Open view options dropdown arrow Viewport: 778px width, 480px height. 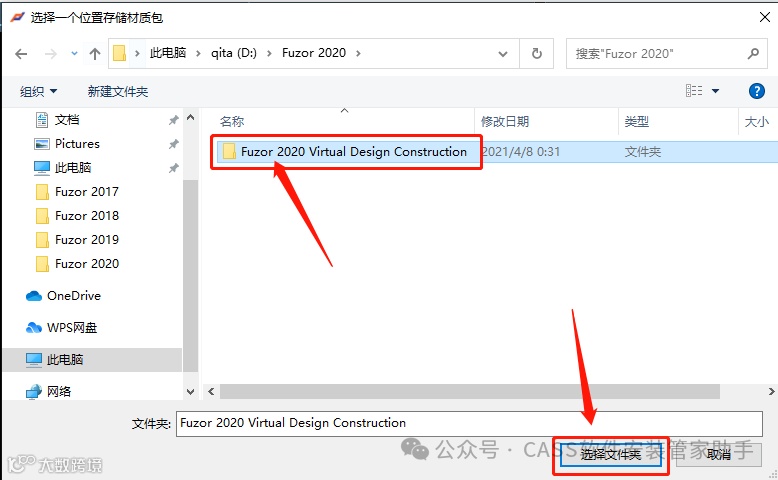pyautogui.click(x=715, y=91)
